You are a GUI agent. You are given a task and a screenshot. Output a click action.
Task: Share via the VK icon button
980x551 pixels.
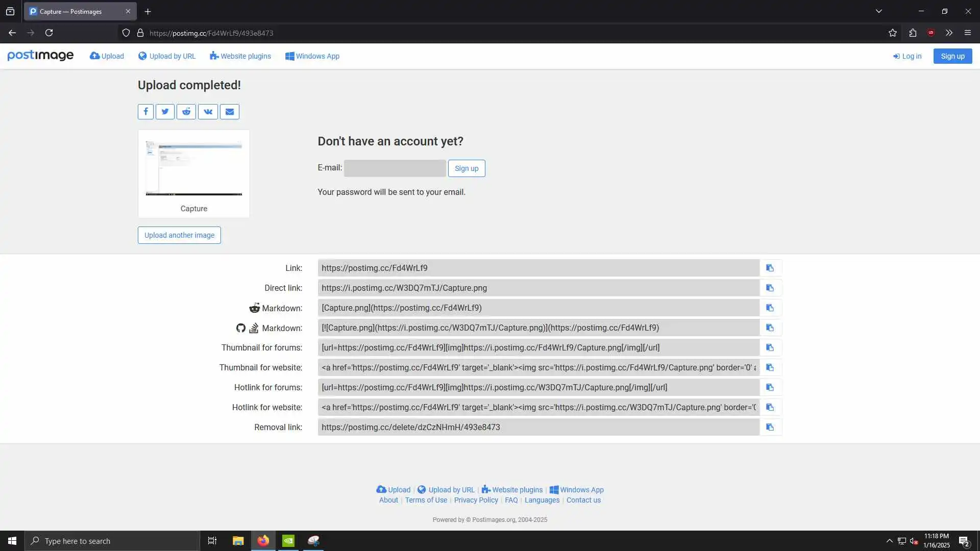point(208,112)
